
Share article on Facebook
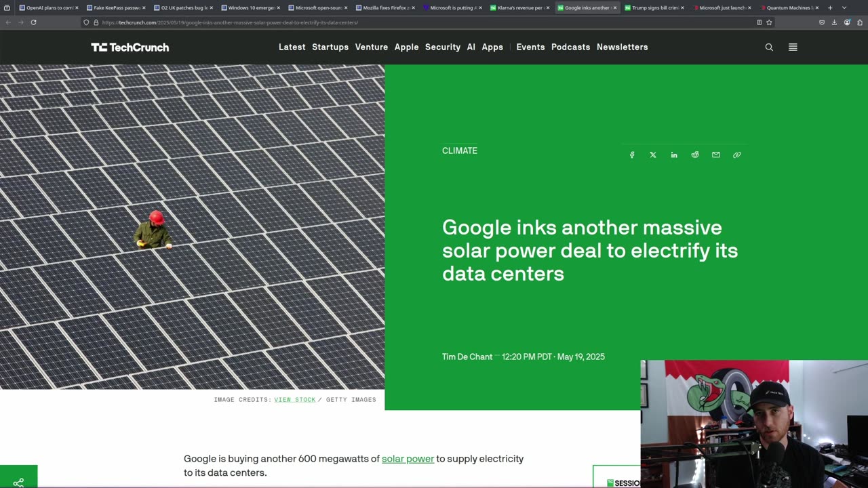coord(632,155)
